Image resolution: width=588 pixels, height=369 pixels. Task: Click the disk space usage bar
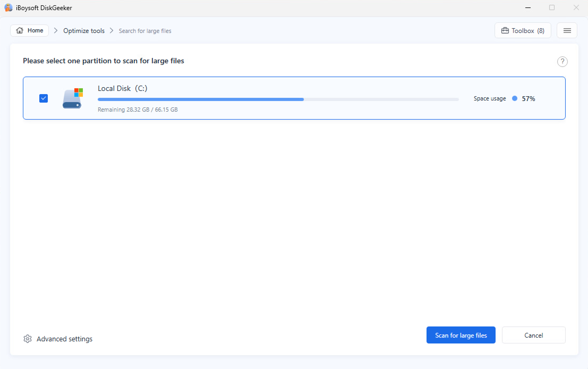click(278, 99)
